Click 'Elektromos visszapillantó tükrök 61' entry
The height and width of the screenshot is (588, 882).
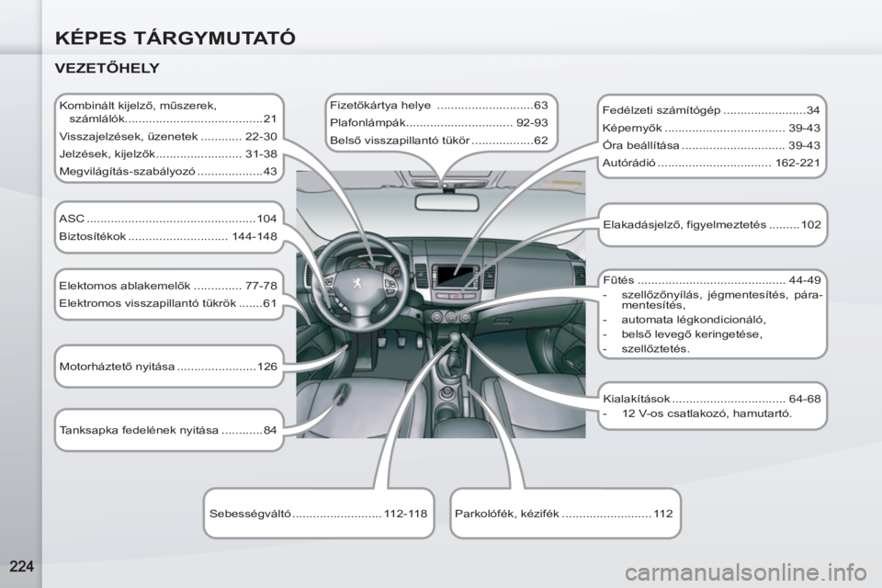click(168, 302)
